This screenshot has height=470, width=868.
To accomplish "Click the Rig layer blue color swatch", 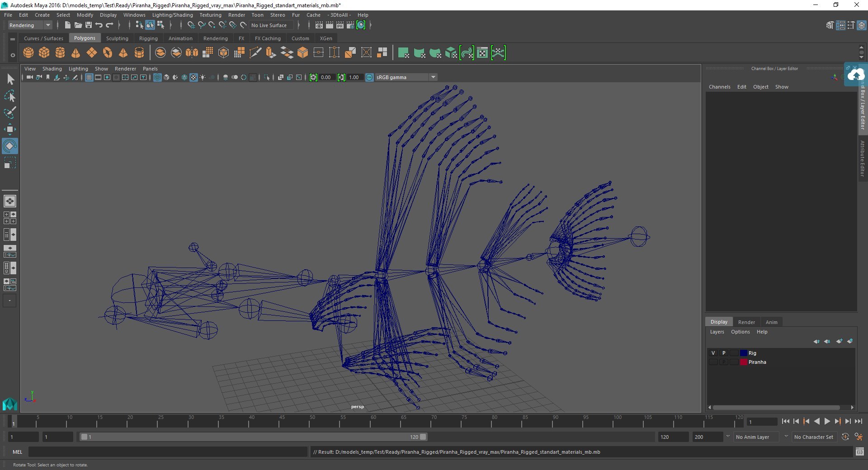I will [x=743, y=353].
